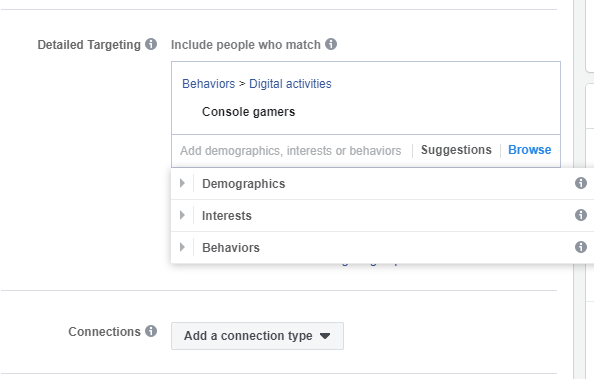594x379 pixels.
Task: Expand the Behaviors category arrow
Action: click(182, 247)
